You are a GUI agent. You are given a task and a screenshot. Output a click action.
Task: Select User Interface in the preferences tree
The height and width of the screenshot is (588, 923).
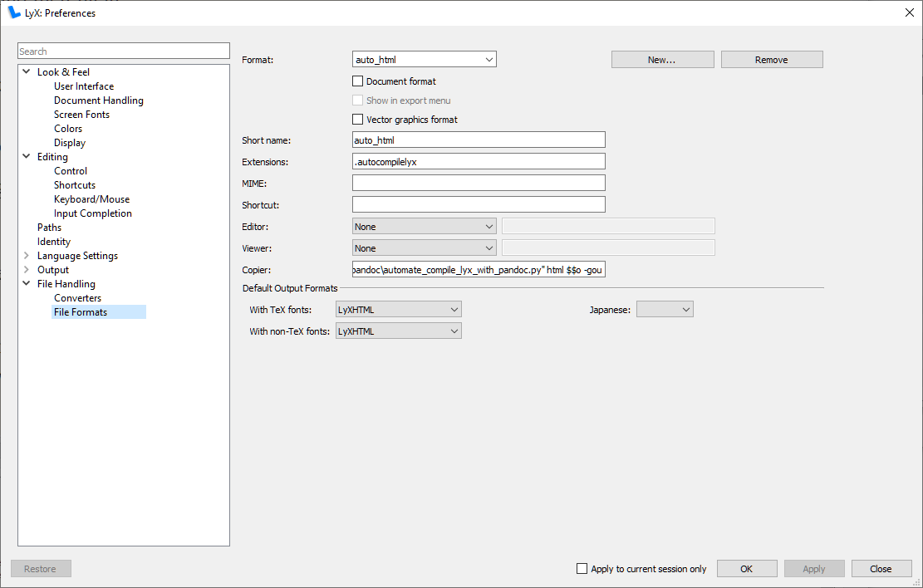pos(84,86)
